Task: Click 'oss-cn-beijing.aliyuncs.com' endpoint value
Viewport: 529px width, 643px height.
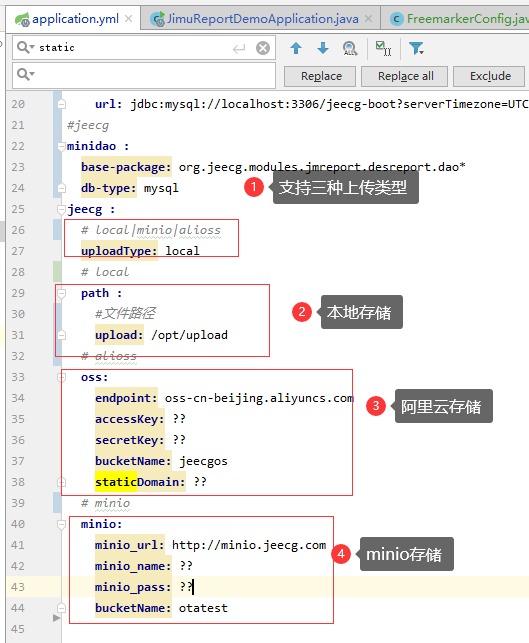Action: tap(259, 398)
